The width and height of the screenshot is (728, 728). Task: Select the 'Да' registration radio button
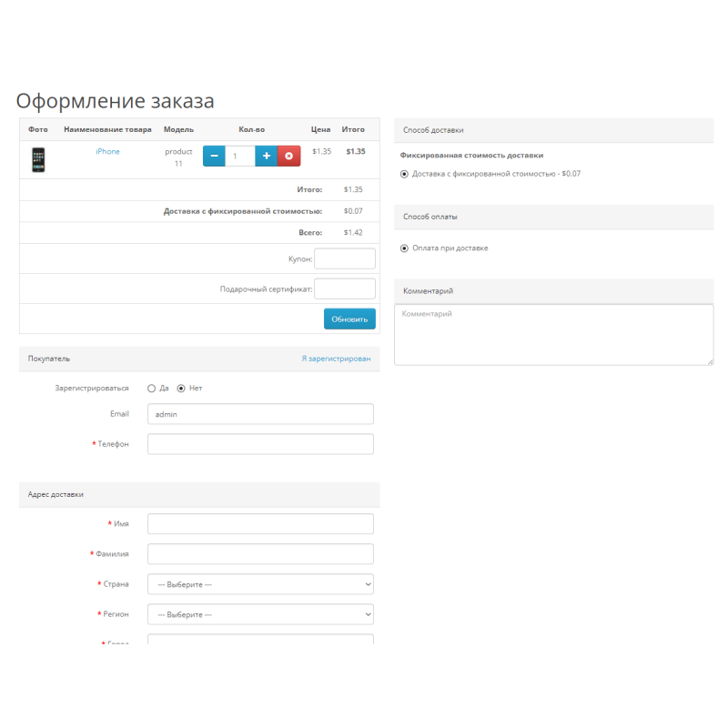152,389
